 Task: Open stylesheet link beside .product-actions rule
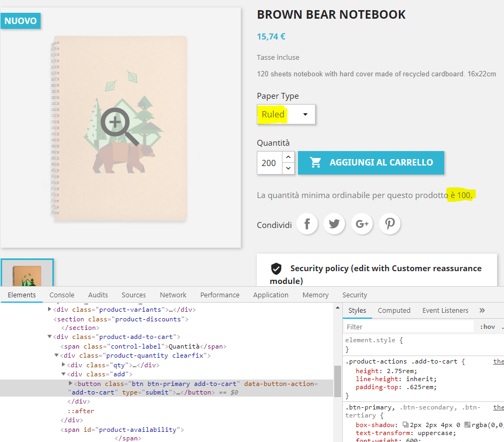point(499,361)
